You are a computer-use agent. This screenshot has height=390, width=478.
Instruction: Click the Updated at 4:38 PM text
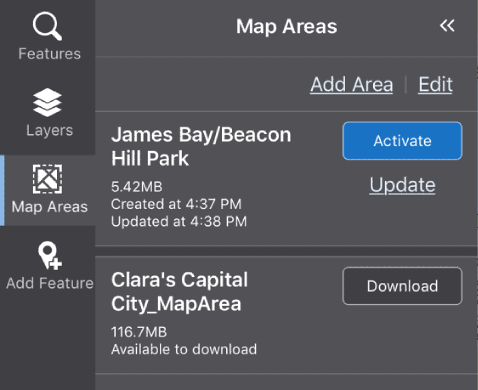pos(179,221)
